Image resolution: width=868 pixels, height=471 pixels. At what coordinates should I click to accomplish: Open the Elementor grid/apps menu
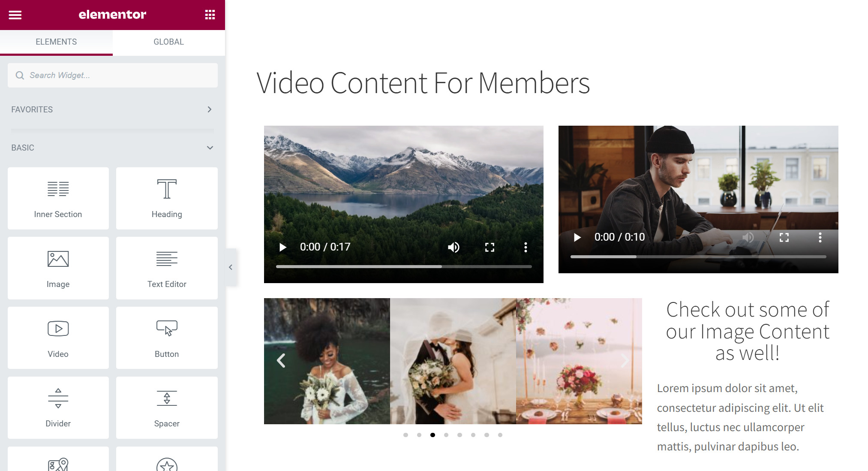point(209,15)
